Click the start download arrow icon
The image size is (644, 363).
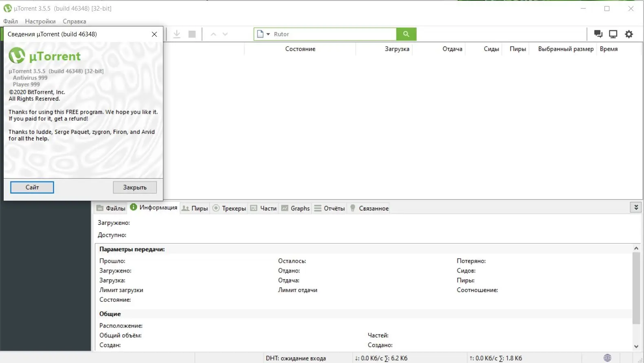(177, 34)
